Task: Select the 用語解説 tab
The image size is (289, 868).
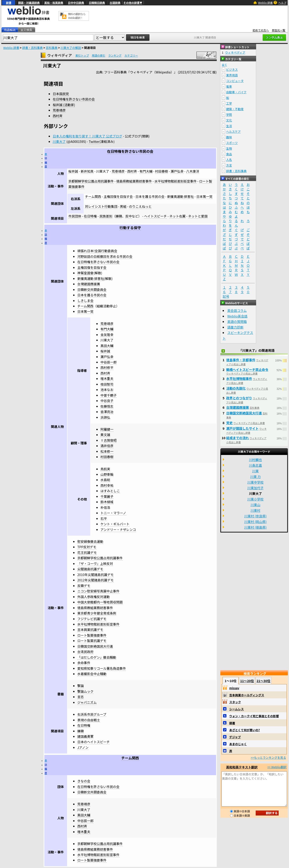Action: [x=9, y=30]
